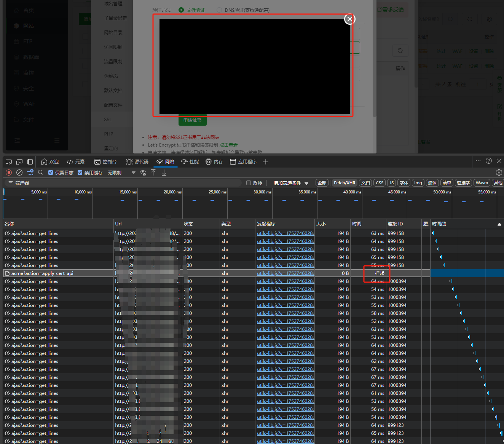The height and width of the screenshot is (444, 504).
Task: Open 点击查看 Let's Encrypt limits link
Action: click(x=228, y=145)
